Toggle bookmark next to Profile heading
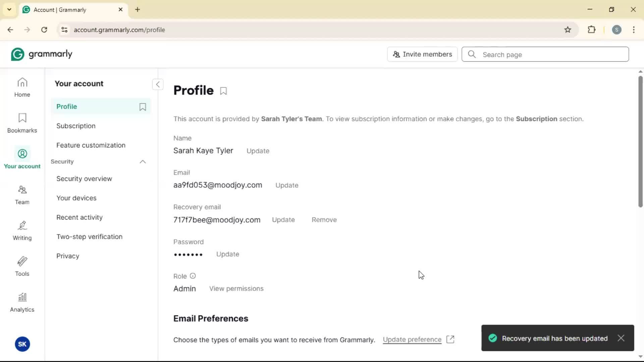Image resolution: width=644 pixels, height=362 pixels. (x=223, y=91)
